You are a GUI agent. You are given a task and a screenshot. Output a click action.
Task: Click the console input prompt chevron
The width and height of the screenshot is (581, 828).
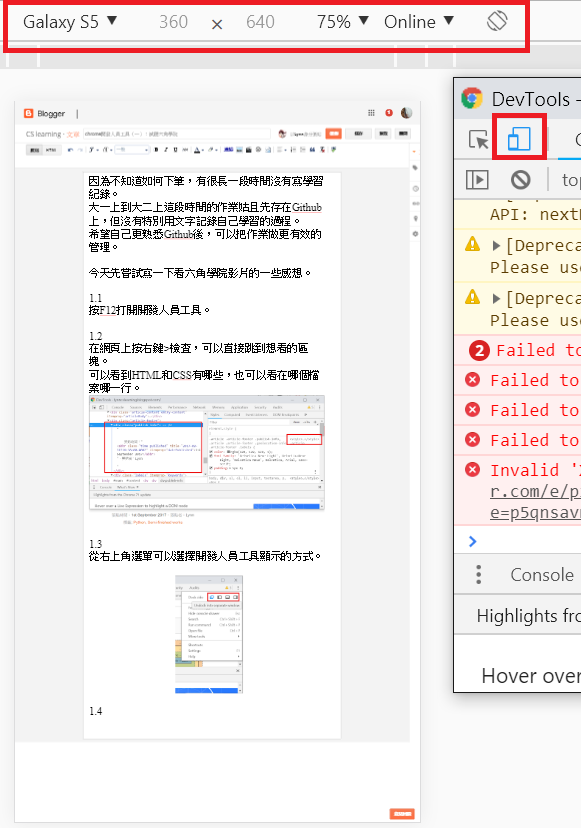click(x=472, y=541)
